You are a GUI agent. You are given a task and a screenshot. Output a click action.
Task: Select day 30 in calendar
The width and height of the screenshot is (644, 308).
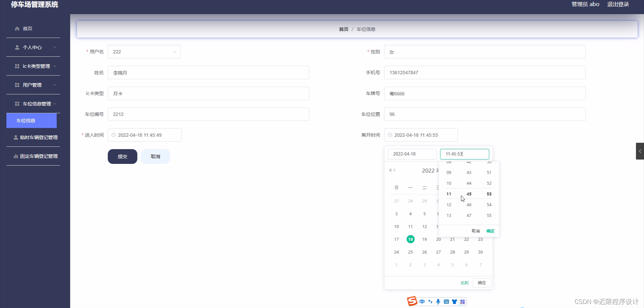(480, 252)
